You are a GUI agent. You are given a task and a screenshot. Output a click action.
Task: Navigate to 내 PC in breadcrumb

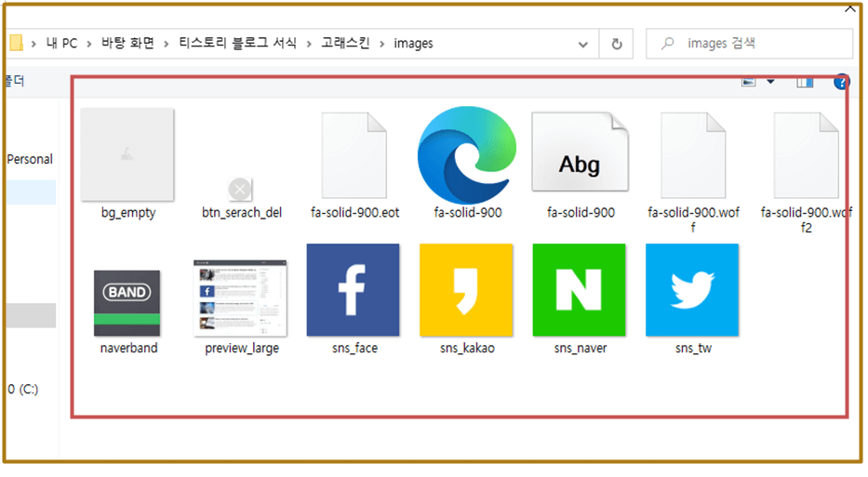coord(61,43)
